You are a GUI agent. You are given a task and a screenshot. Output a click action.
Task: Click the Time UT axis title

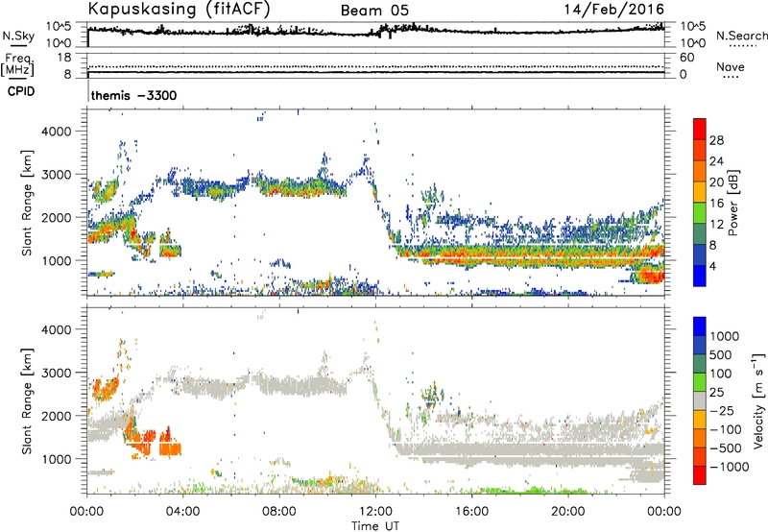coord(375,526)
